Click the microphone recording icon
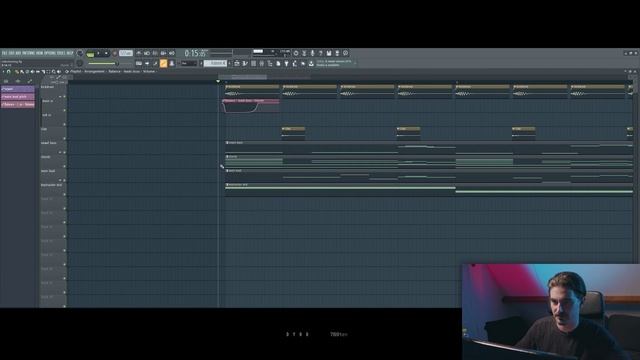This screenshot has width=640, height=360. pyautogui.click(x=312, y=53)
